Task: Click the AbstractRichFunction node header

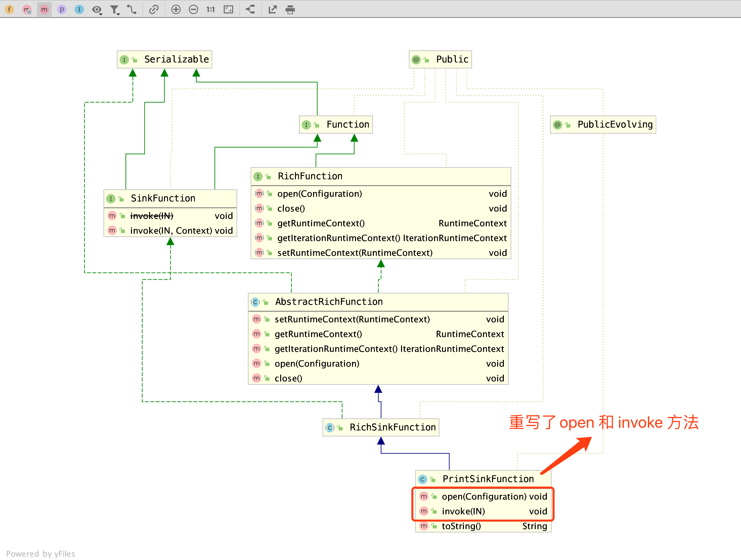Action: point(378,302)
